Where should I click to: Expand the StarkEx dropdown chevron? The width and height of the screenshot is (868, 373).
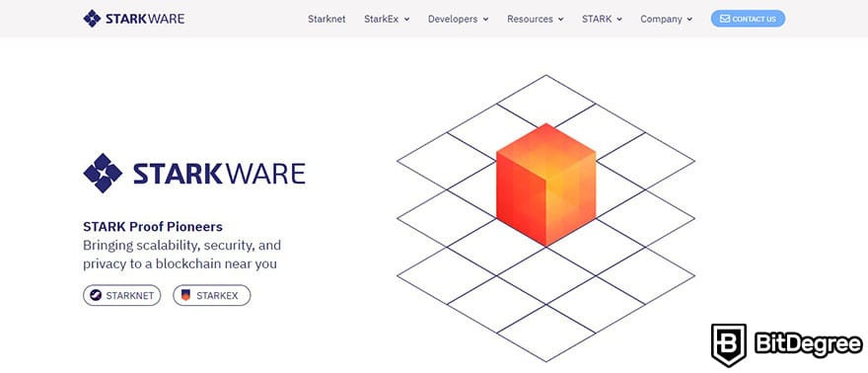point(406,20)
